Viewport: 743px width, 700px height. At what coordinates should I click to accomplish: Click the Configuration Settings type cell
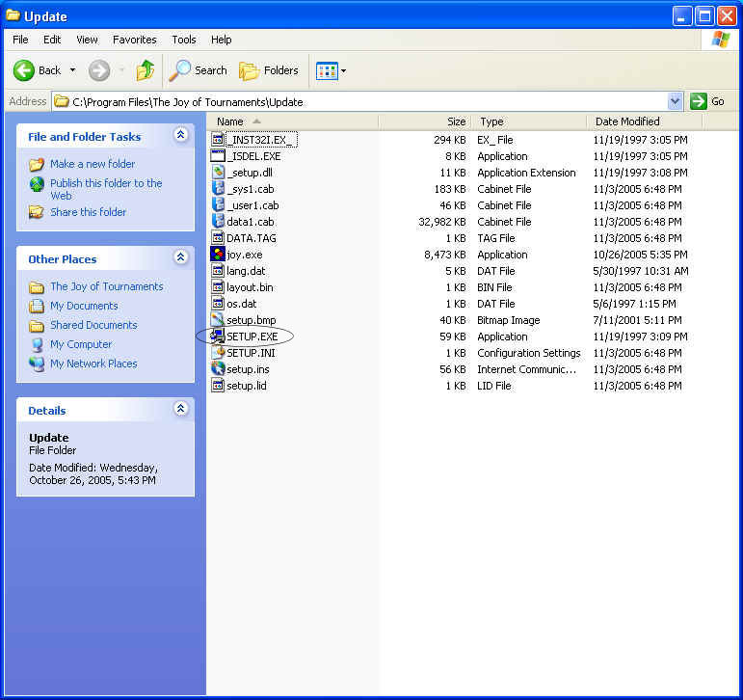529,353
